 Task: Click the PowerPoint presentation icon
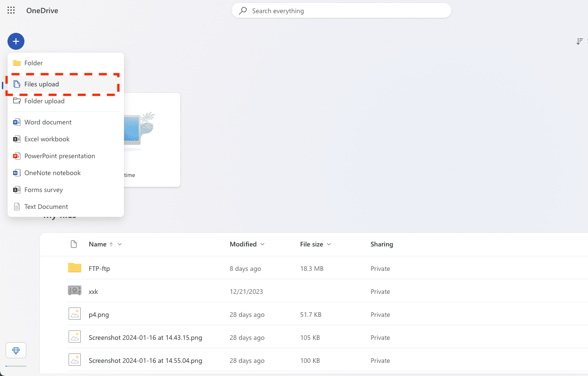pos(17,156)
